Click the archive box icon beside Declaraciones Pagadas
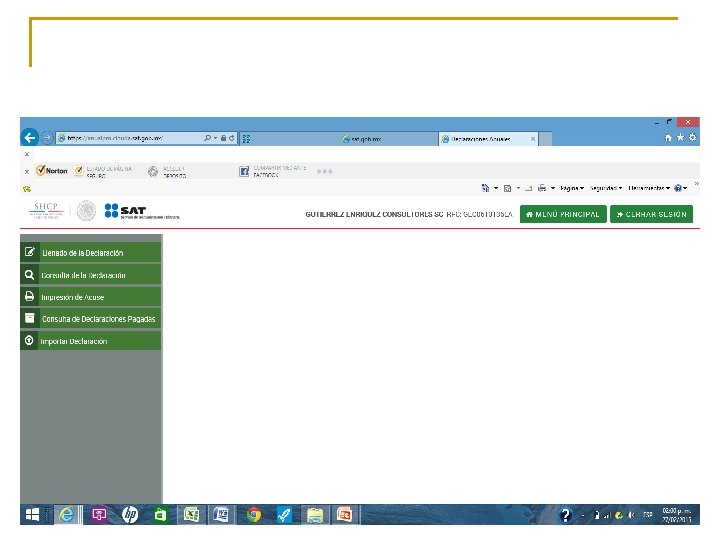720x540 pixels. point(29,318)
